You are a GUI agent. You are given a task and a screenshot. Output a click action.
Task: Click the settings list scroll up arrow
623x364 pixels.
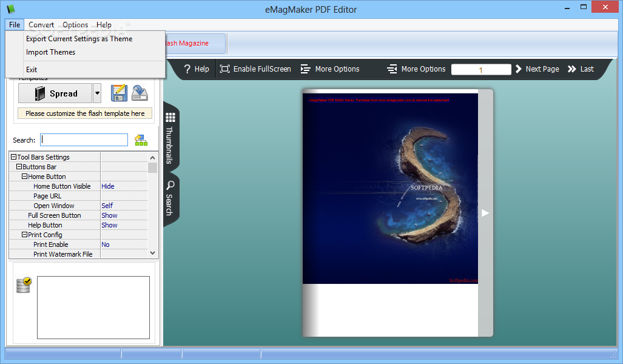pos(153,158)
